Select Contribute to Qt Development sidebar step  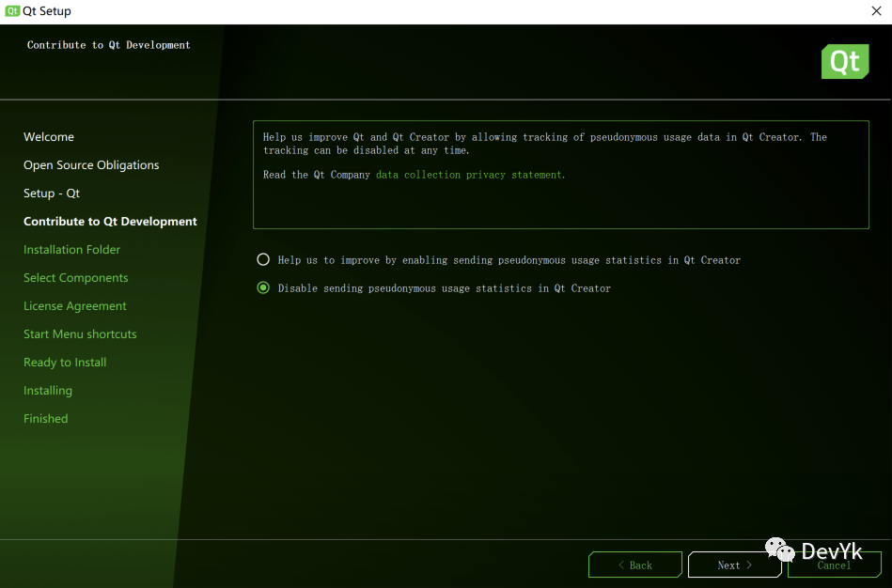pyautogui.click(x=110, y=222)
